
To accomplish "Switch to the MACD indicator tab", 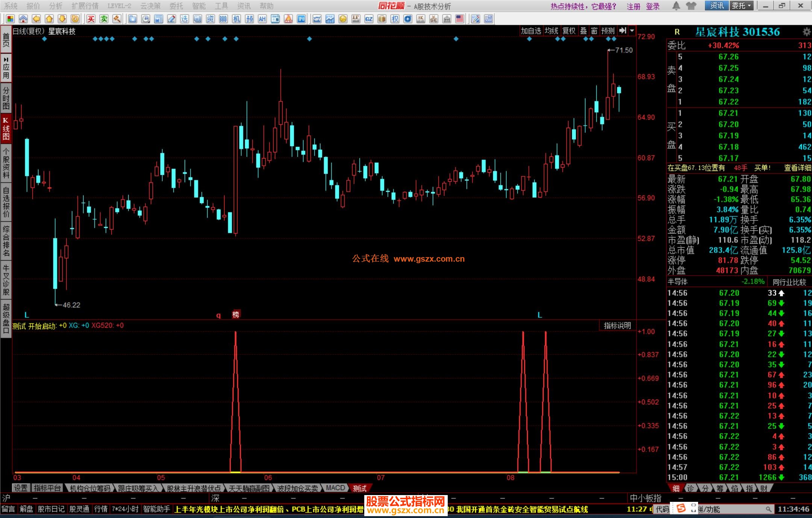I will click(x=335, y=488).
